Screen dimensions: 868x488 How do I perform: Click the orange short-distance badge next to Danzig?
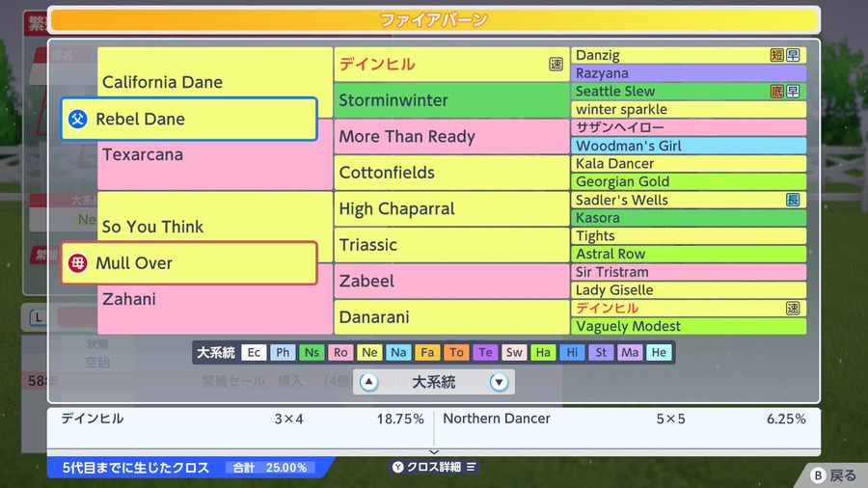(776, 55)
